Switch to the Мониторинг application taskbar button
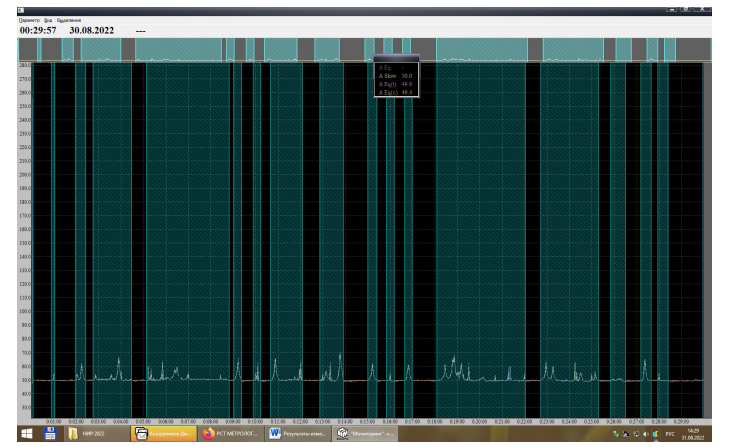This screenshot has height=447, width=732. click(366, 433)
